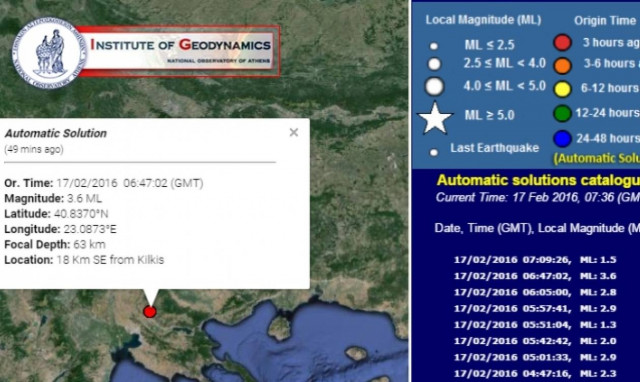
Task: Click the Latitude 40.8370°N line
Action: 56,214
